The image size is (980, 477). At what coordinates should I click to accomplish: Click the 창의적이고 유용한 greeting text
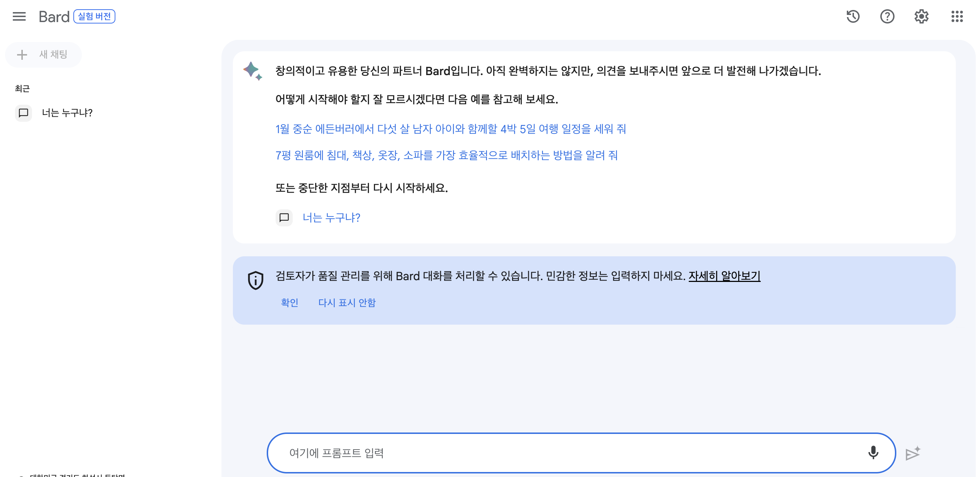pos(548,71)
